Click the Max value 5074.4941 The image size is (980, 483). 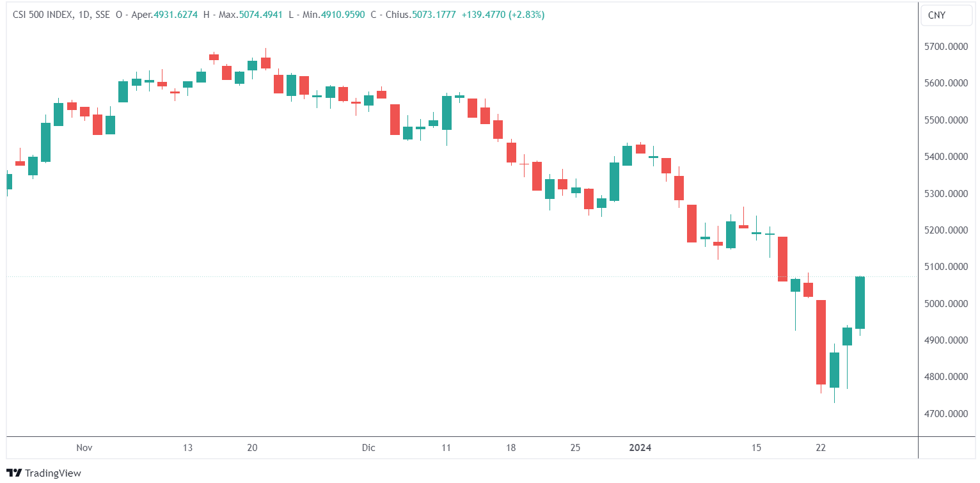pos(260,15)
